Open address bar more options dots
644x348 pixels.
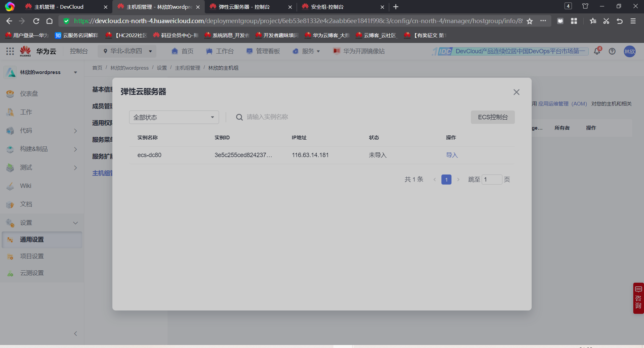[x=543, y=21]
